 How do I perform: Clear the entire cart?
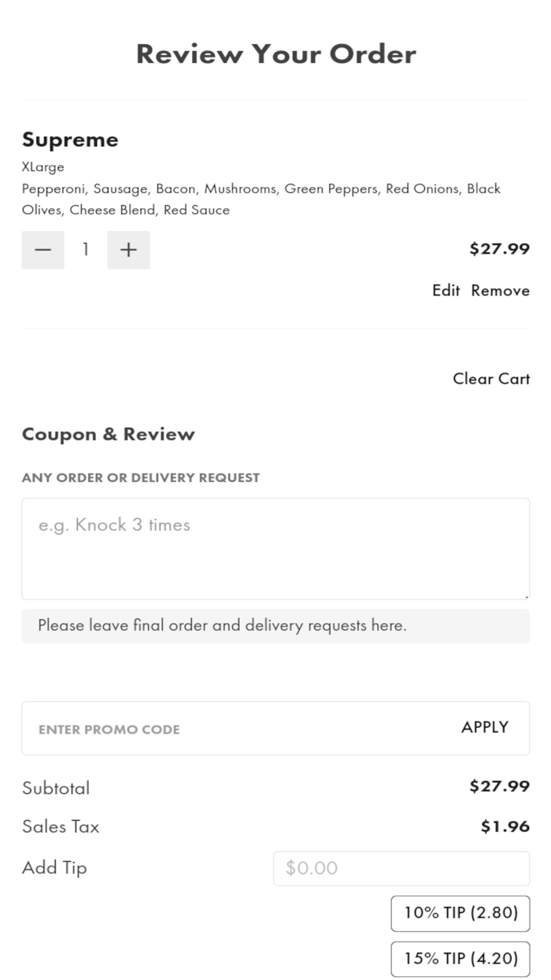tap(490, 379)
